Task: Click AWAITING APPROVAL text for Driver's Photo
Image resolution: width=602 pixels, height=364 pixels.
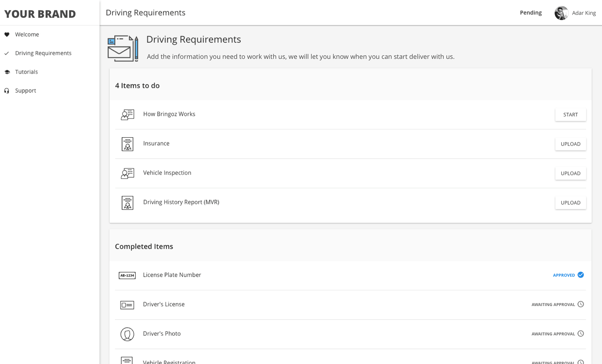Action: tap(553, 334)
